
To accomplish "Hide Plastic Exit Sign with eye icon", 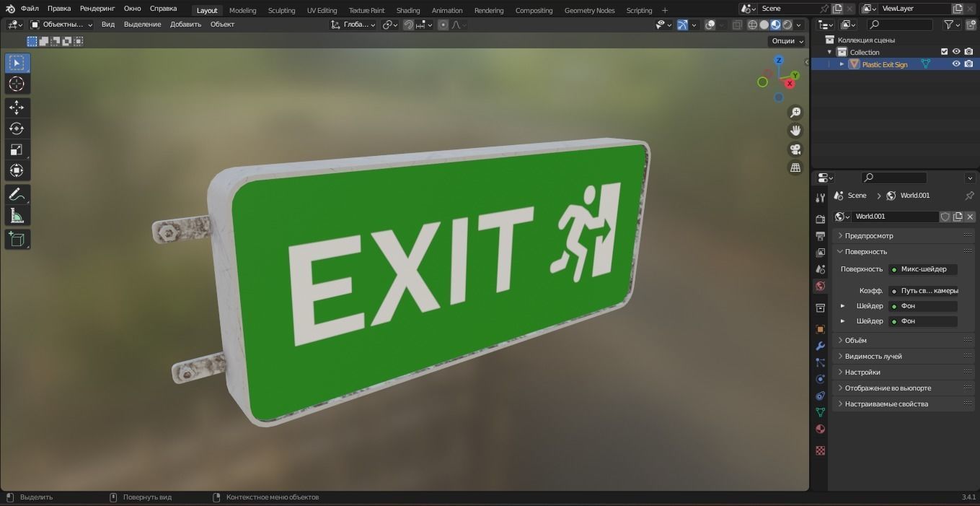I will coord(956,64).
